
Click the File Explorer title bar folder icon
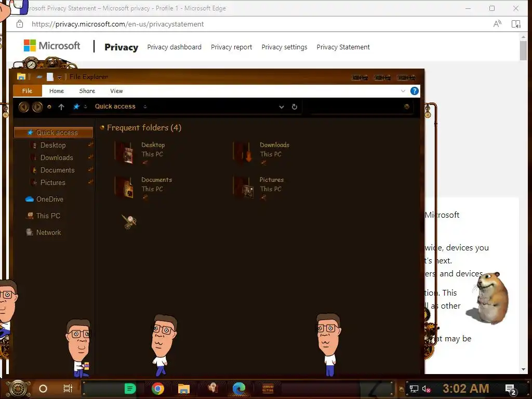(21, 77)
